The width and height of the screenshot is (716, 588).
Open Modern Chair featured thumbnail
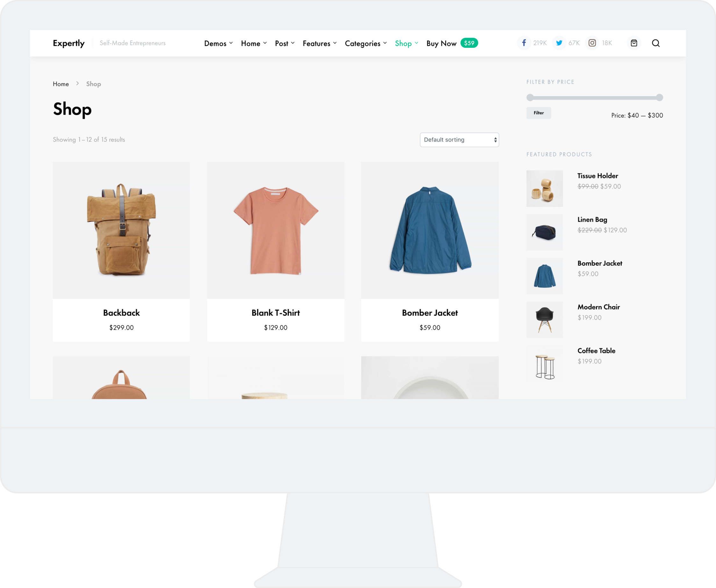(x=545, y=320)
